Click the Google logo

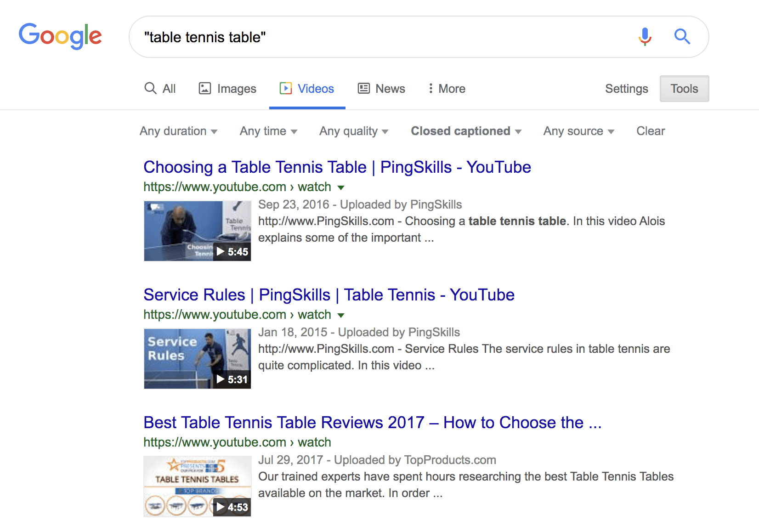pyautogui.click(x=60, y=36)
